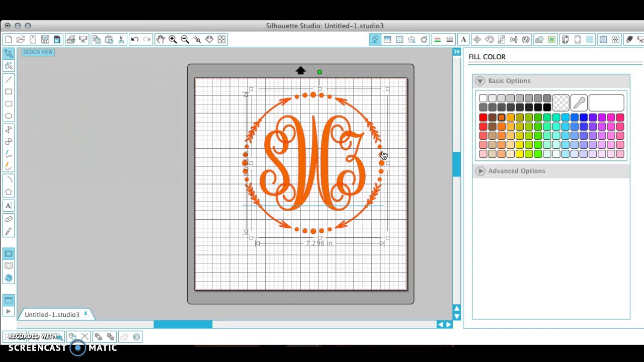The image size is (644, 362).
Task: Copy the selection with the Copy icon
Action: [x=97, y=39]
